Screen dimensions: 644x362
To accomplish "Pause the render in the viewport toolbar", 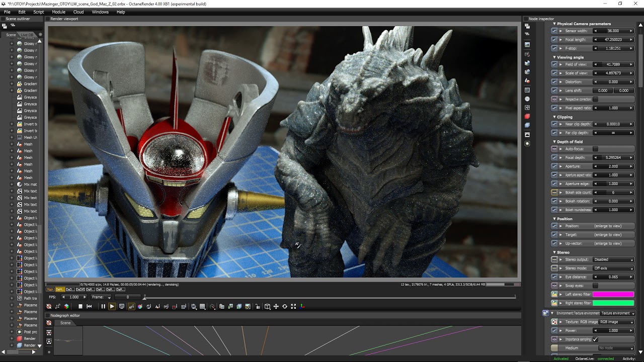I will coord(103,306).
